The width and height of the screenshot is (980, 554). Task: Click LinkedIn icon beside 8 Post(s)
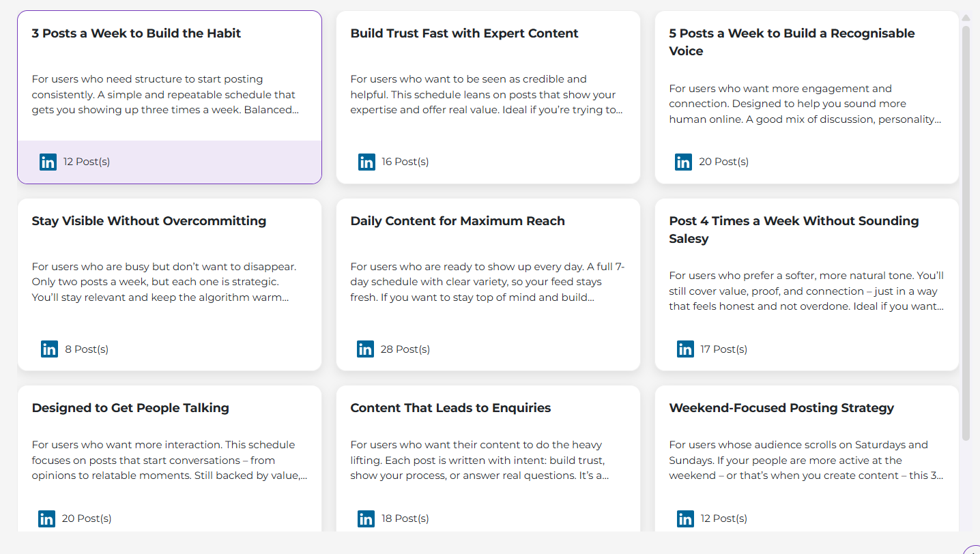(x=49, y=349)
